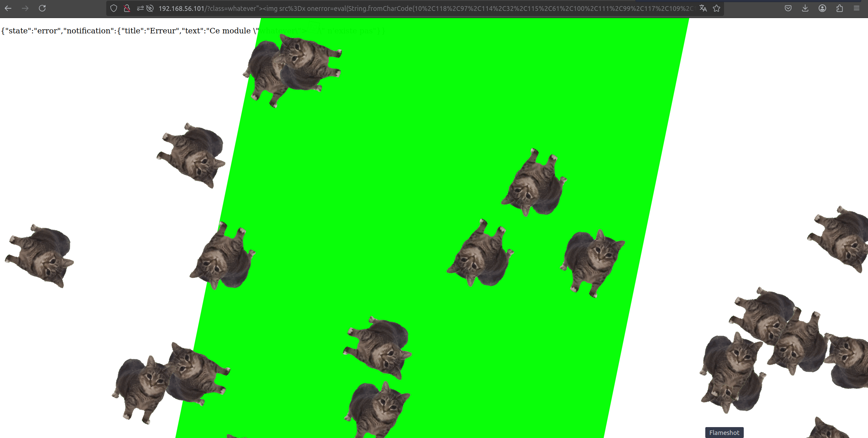Image resolution: width=868 pixels, height=438 pixels.
Task: Save the page to Pocket
Action: coord(788,8)
